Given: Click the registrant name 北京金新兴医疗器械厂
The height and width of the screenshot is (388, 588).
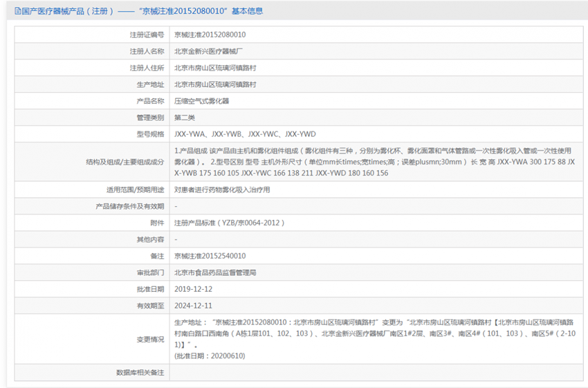Looking at the screenshot, I should tap(208, 51).
